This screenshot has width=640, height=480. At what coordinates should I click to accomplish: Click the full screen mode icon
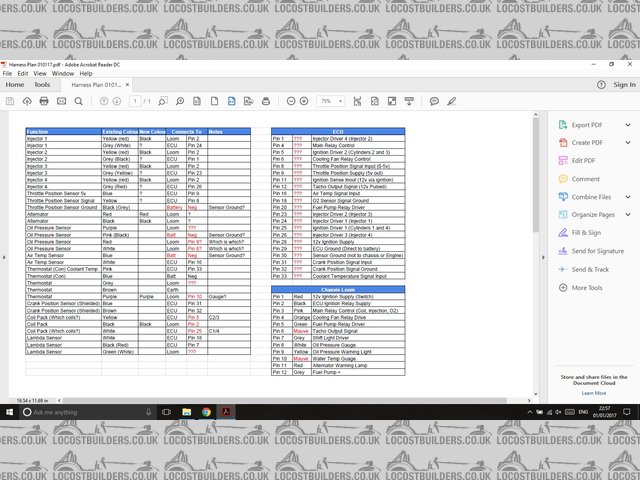[392, 101]
